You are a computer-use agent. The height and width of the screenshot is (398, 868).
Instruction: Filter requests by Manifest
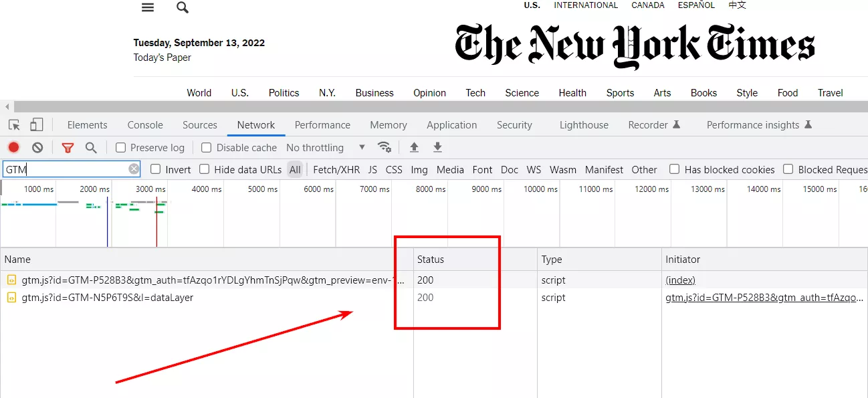pyautogui.click(x=604, y=170)
